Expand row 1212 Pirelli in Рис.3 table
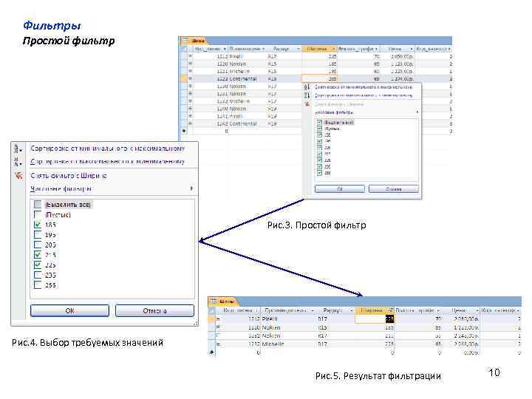532x399 pixels. [x=191, y=56]
